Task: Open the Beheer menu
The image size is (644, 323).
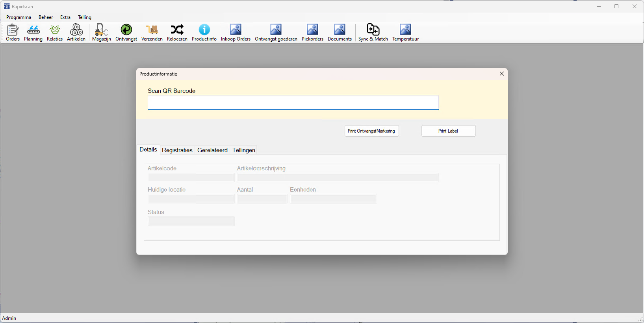Action: click(x=46, y=17)
